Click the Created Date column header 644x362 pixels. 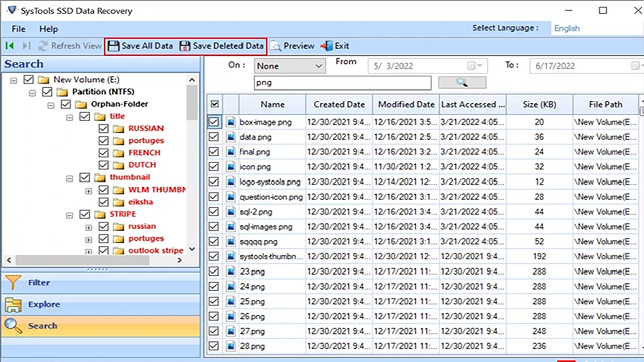(339, 104)
